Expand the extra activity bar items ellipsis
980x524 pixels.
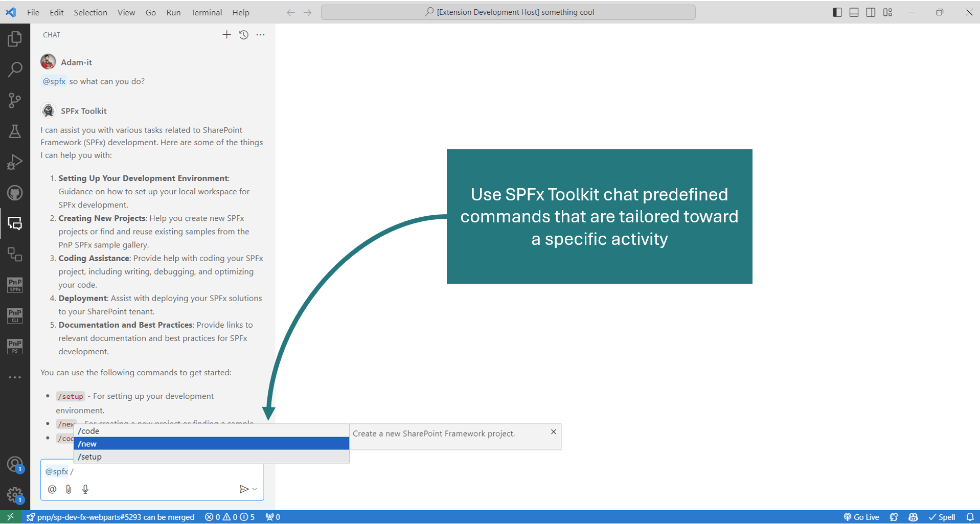[15, 377]
